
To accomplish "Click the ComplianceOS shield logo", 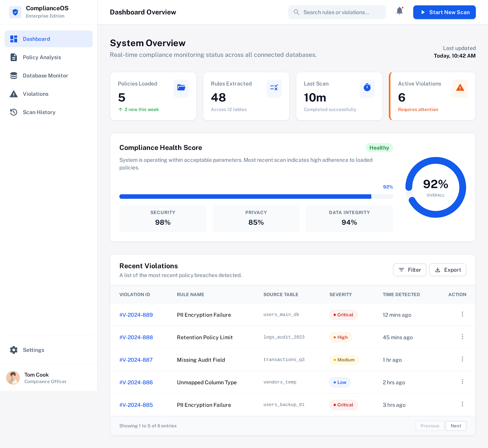I will pyautogui.click(x=15, y=12).
